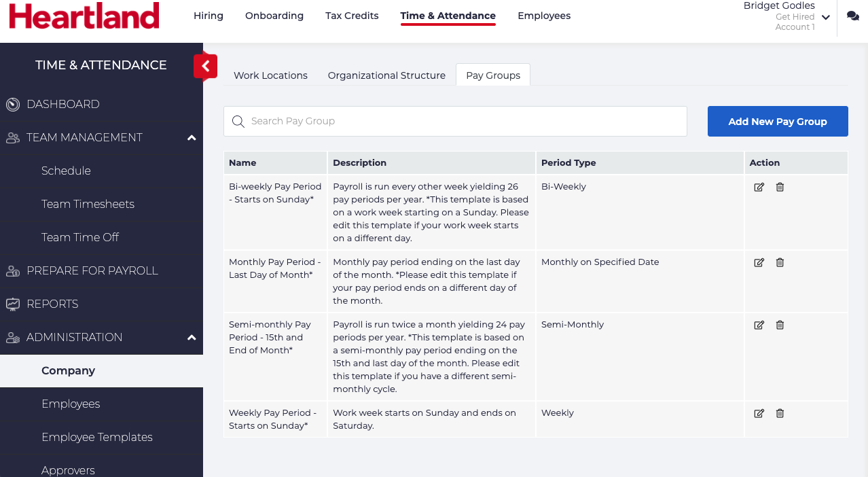Click Add New Pay Group button
This screenshot has width=868, height=477.
click(x=778, y=122)
